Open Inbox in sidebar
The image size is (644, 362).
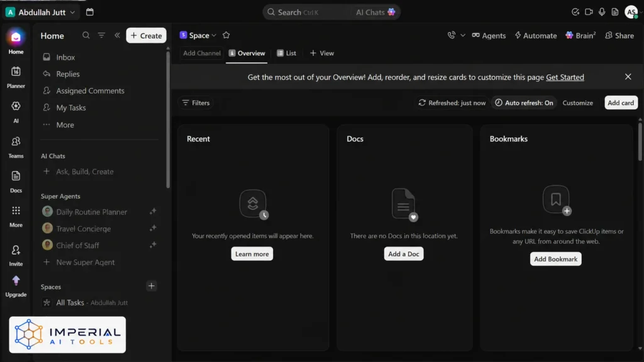(x=65, y=57)
